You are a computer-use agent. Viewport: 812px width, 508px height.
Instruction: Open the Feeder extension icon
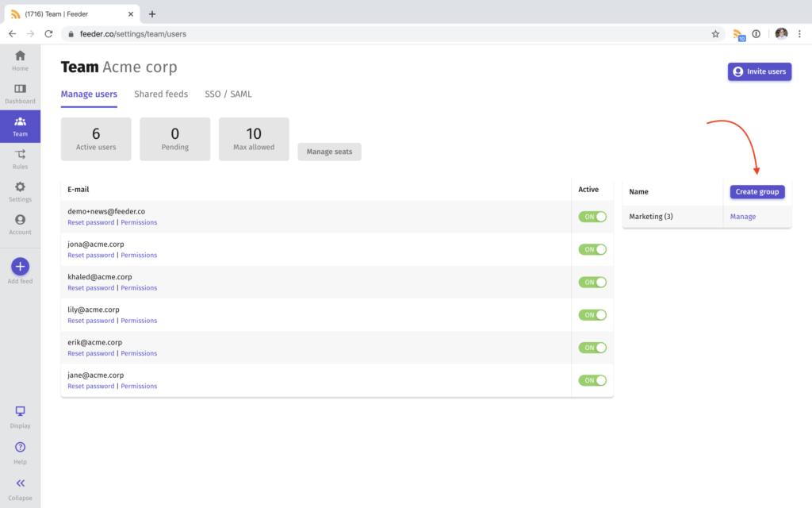pyautogui.click(x=738, y=35)
